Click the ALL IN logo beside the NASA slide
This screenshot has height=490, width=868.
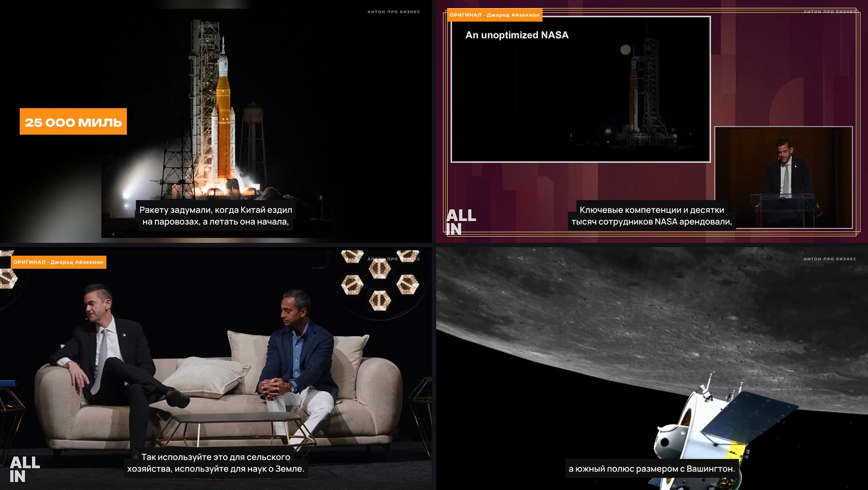461,222
